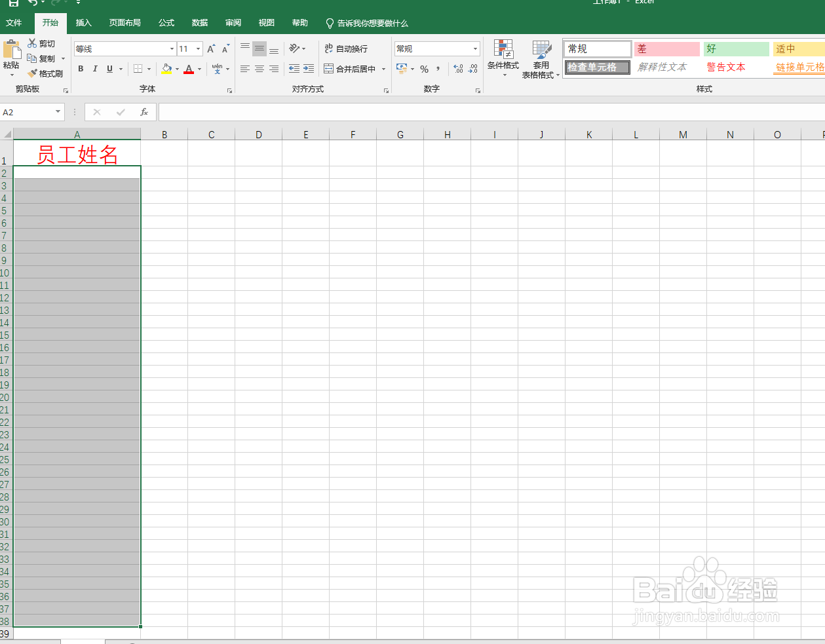Apply percent style
This screenshot has width=825, height=644.
point(425,69)
